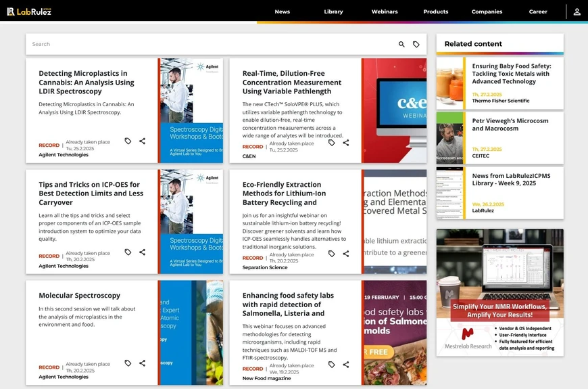Screen dimensions: 588x389
Task: Open the Products menu
Action: [435, 12]
